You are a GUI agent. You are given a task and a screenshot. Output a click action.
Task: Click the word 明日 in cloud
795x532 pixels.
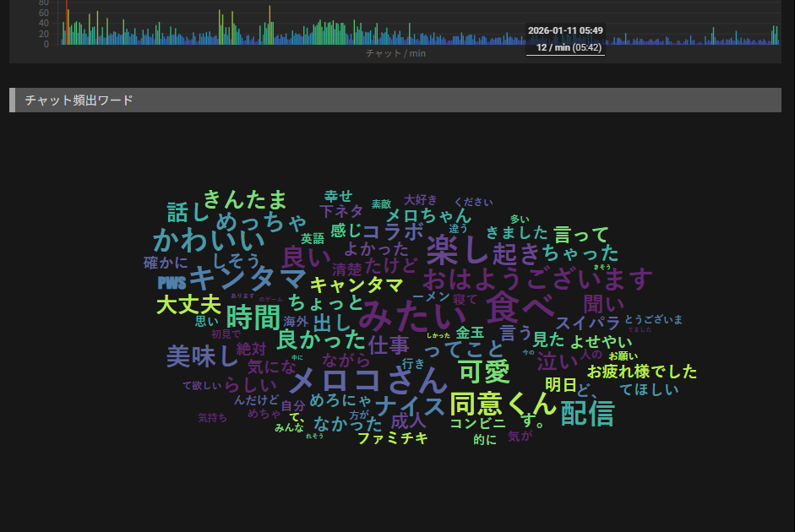click(x=561, y=384)
